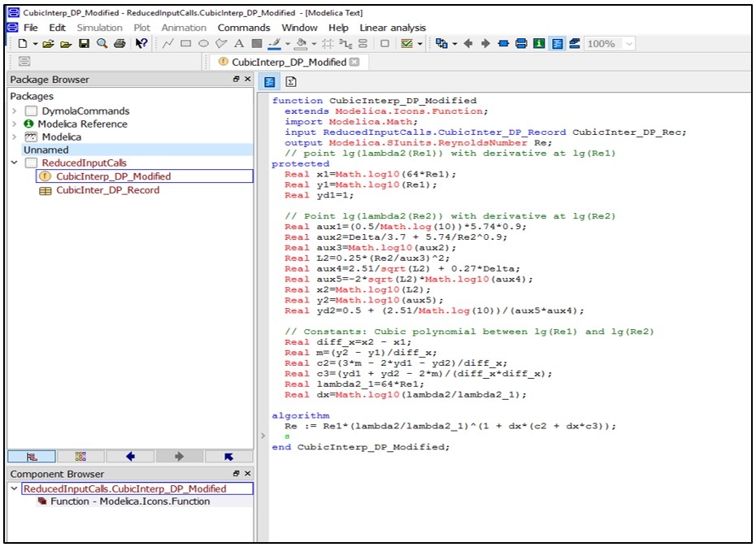The height and width of the screenshot is (547, 756).
Task: Open the Documentation info layer
Action: pyautogui.click(x=539, y=44)
